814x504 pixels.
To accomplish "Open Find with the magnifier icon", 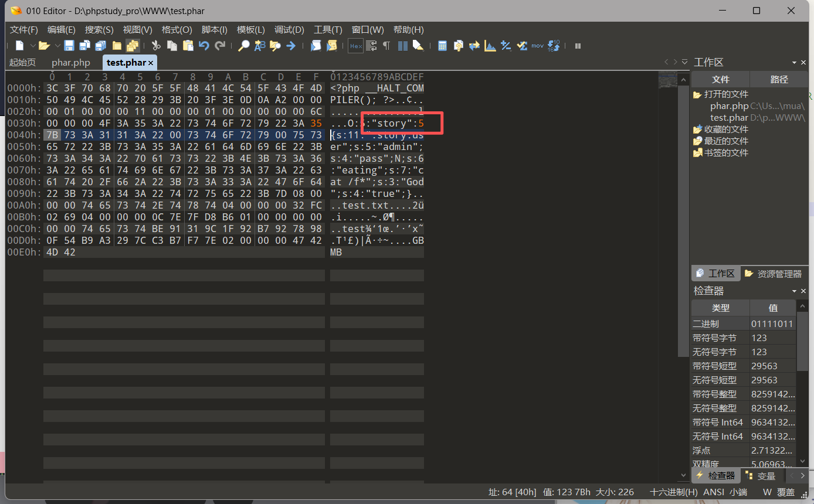I will [x=244, y=46].
